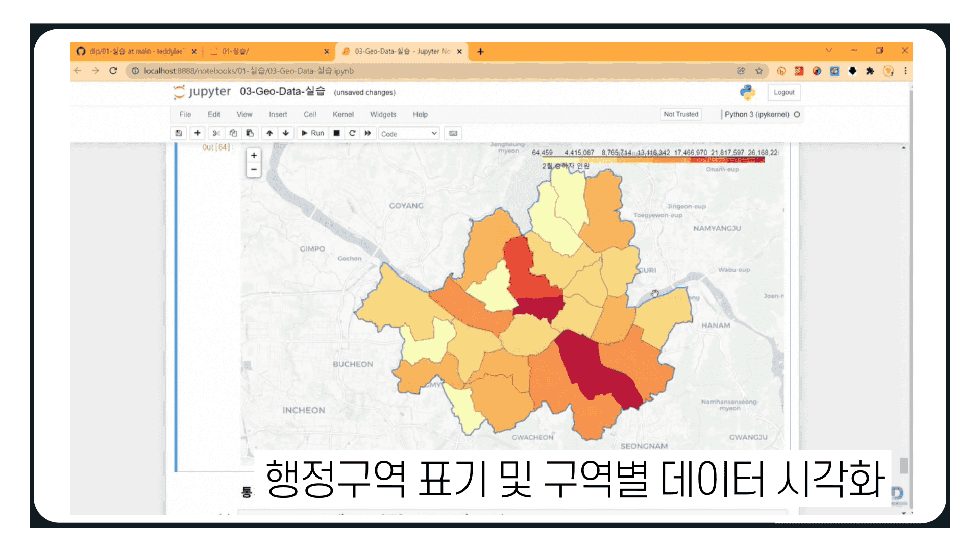The height and width of the screenshot is (551, 980).
Task: Open the Edit menu
Action: click(x=214, y=114)
